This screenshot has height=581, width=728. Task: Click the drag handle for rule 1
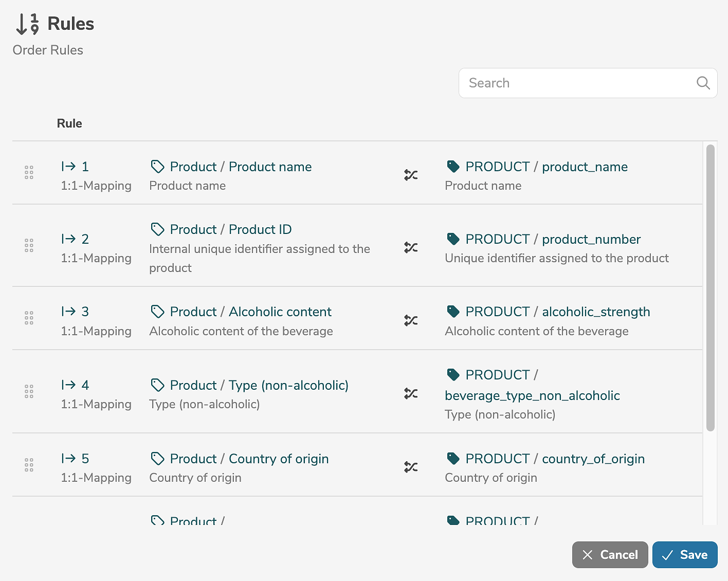(29, 173)
